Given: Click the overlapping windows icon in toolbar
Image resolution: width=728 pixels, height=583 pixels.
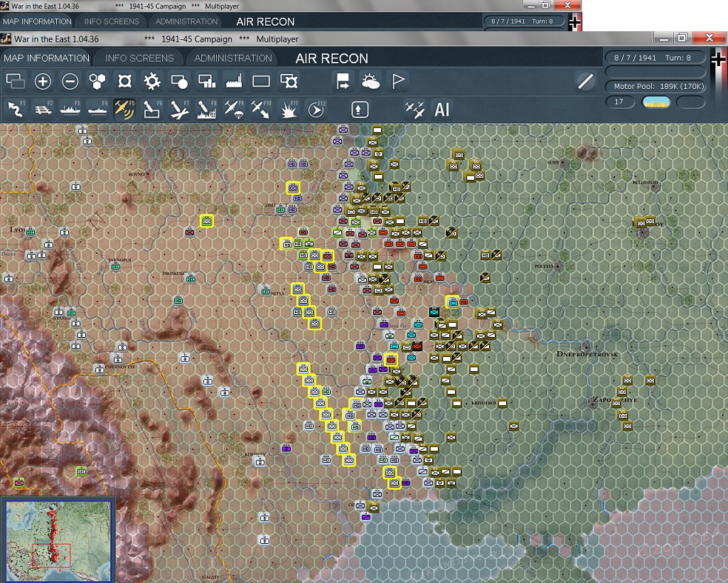Looking at the screenshot, I should coord(16,81).
